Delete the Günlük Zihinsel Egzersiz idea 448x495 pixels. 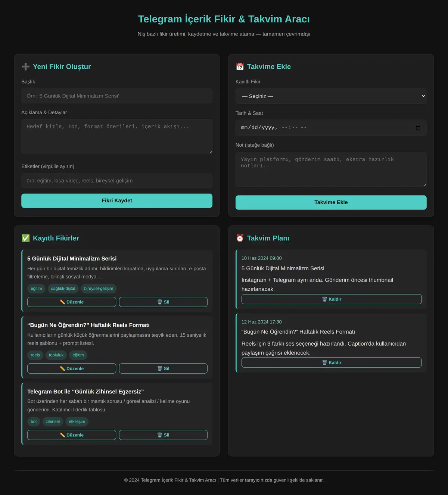click(x=163, y=435)
